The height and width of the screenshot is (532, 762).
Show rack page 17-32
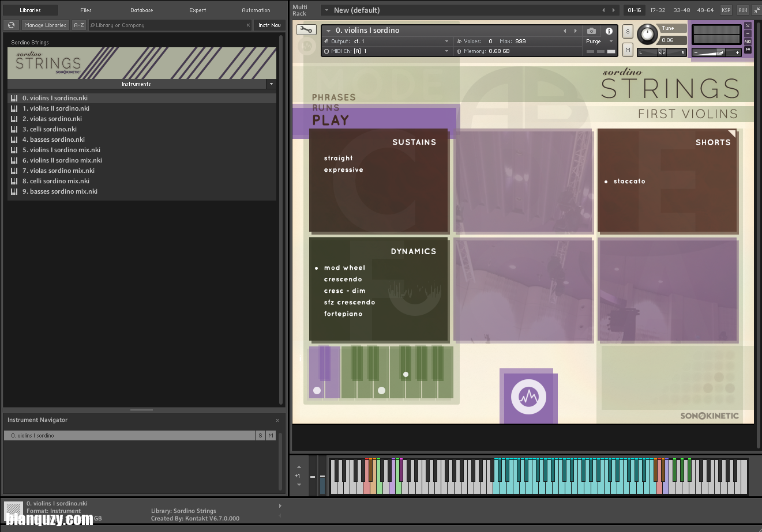658,10
